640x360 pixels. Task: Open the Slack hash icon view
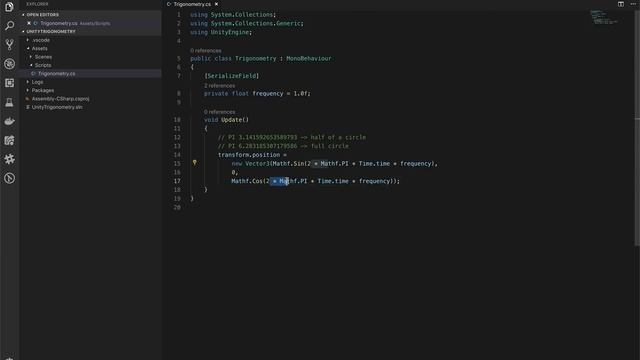coord(9,159)
